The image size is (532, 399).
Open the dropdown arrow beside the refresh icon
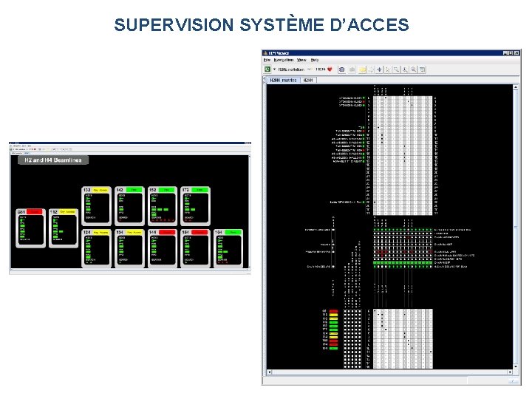click(274, 69)
